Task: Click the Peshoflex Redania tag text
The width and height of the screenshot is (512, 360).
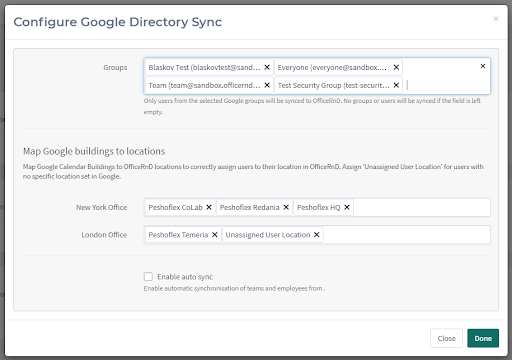Action: pos(250,207)
